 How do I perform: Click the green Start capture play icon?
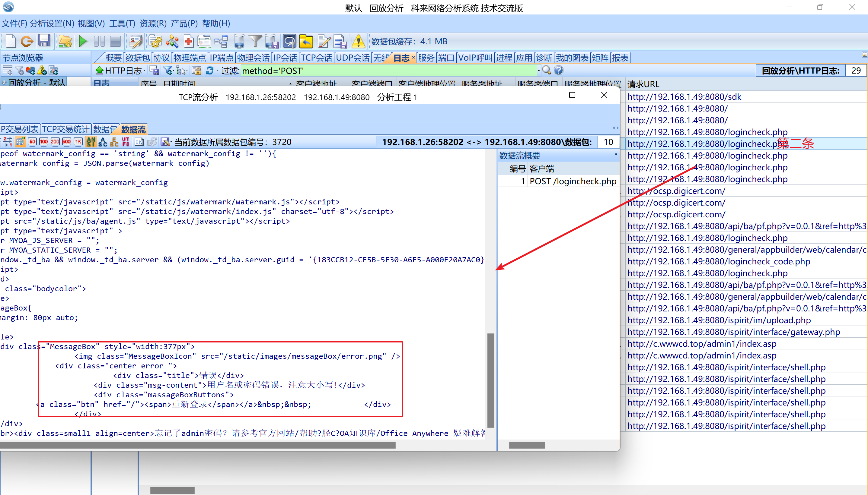pyautogui.click(x=83, y=42)
